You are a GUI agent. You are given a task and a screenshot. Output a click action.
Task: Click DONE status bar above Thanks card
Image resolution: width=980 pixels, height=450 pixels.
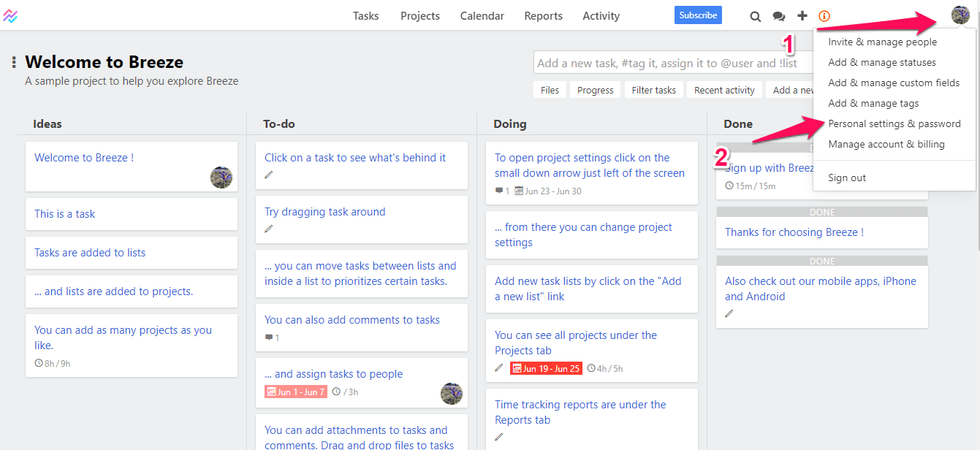click(x=822, y=212)
